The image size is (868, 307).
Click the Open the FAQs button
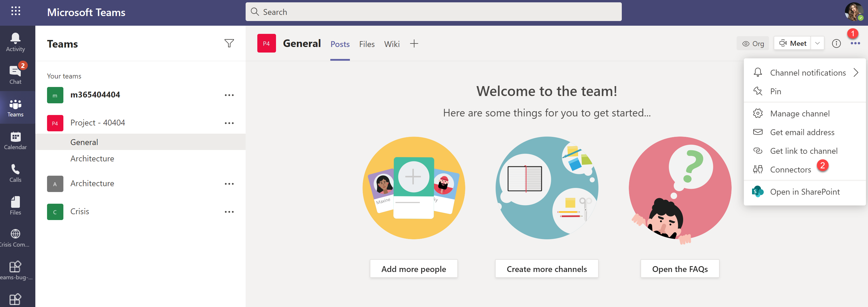pyautogui.click(x=680, y=268)
